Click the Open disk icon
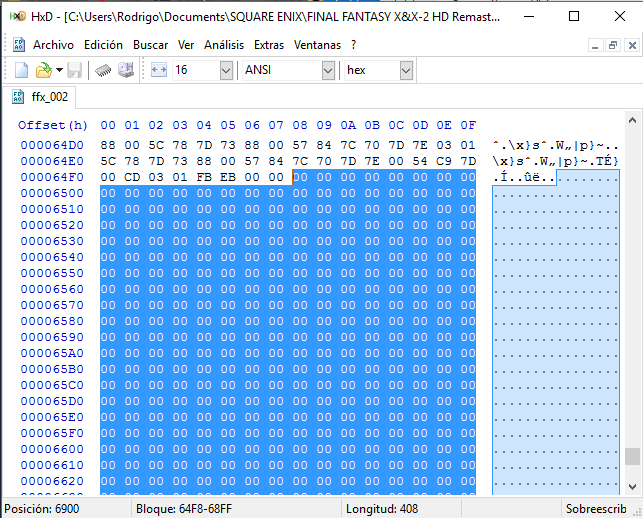This screenshot has width=643, height=518. (x=126, y=70)
